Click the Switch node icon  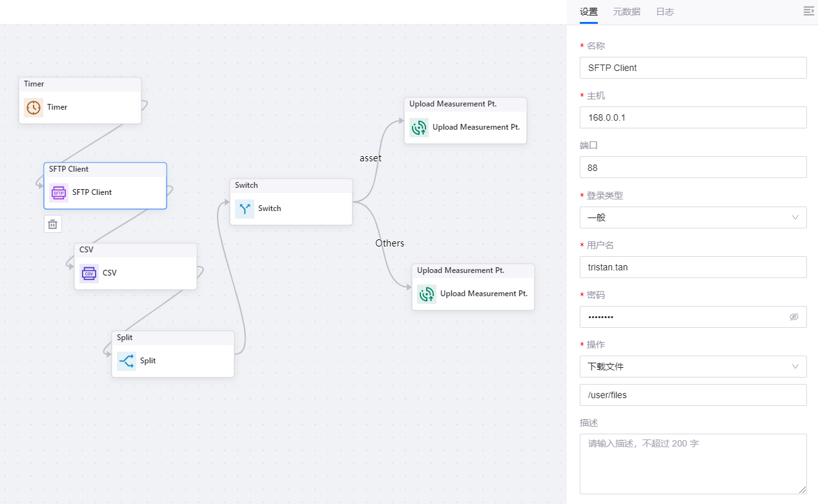coord(245,208)
